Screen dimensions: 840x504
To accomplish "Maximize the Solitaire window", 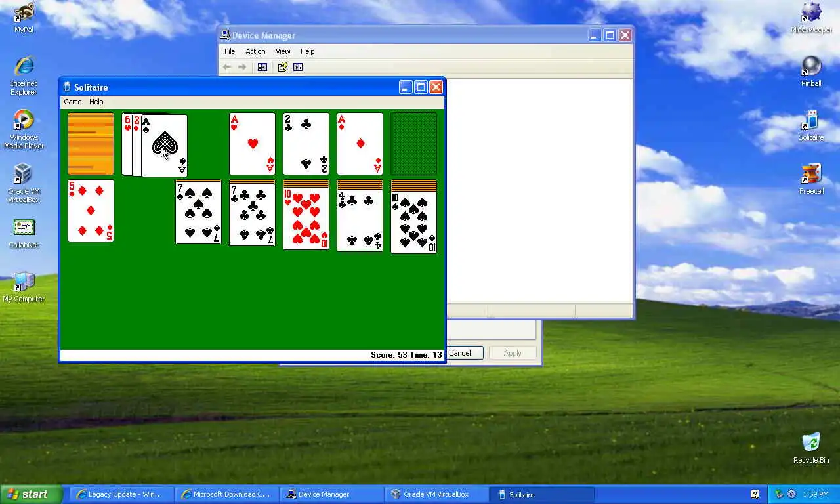I will click(x=421, y=87).
